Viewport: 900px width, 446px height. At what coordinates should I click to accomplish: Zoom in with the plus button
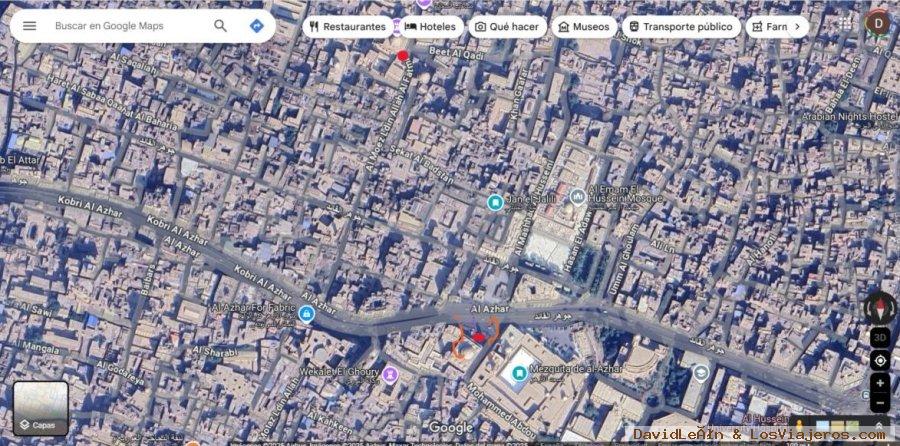point(880,383)
